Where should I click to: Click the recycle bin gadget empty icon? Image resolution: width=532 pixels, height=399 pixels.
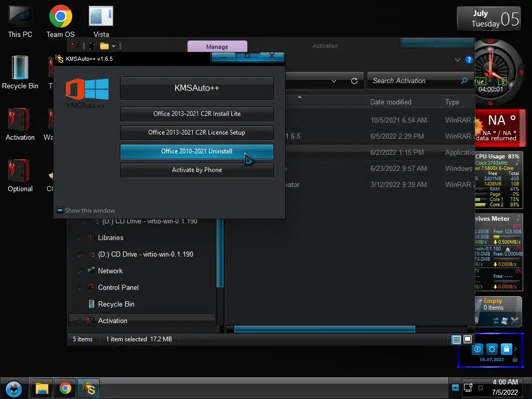point(515,321)
